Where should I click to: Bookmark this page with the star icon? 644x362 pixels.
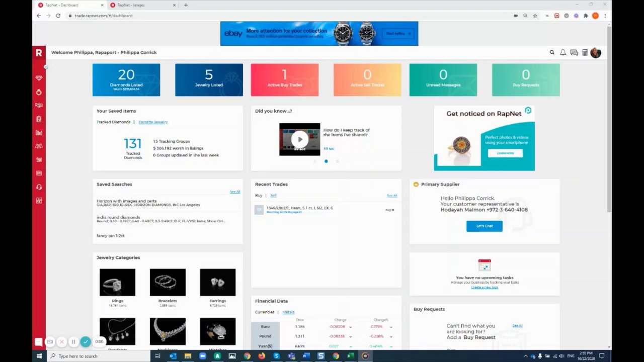(535, 16)
